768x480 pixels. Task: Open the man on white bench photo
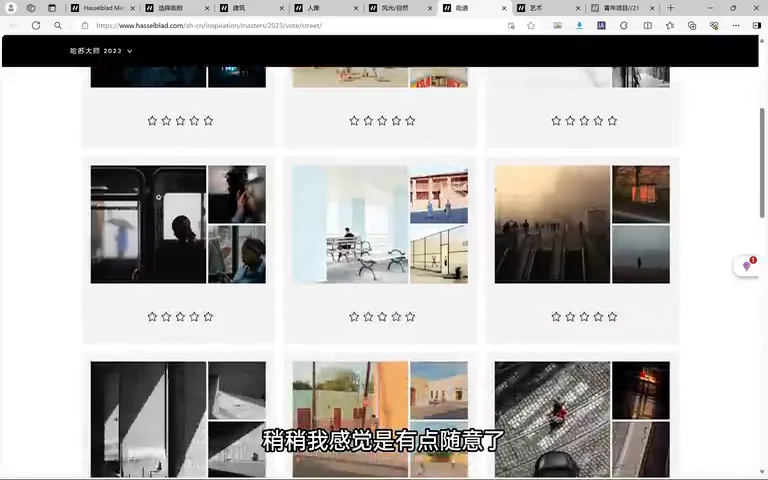(x=350, y=224)
